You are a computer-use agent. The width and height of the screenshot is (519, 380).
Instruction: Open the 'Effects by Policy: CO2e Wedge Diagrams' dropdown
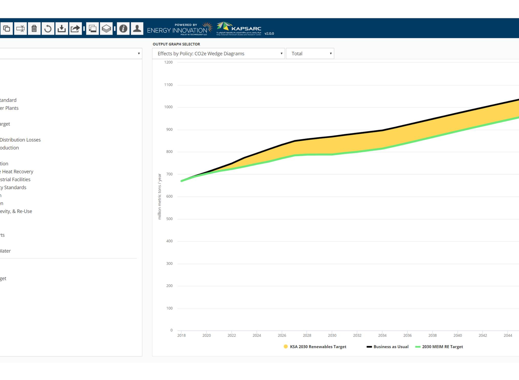[218, 54]
